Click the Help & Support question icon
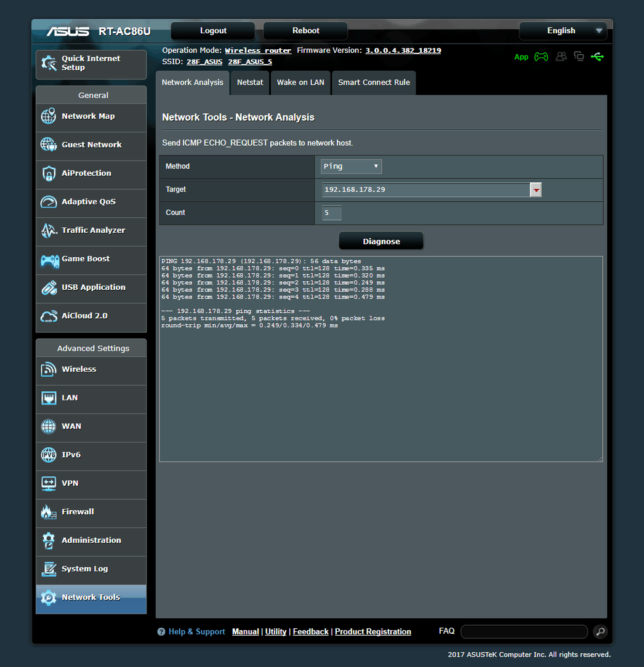Viewport: 644px width, 667px height. point(161,632)
